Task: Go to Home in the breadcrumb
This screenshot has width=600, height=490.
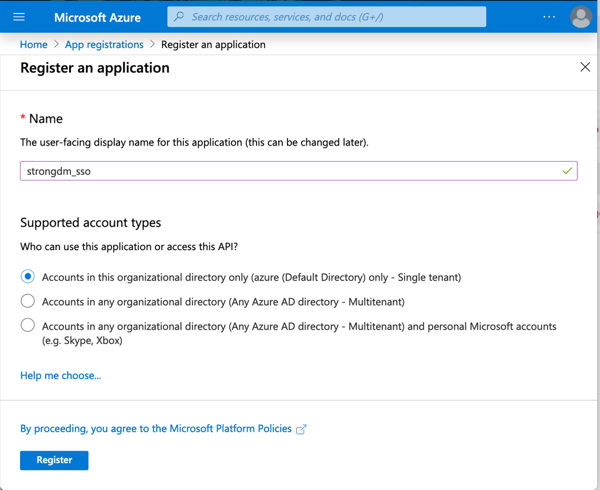Action: click(x=34, y=44)
